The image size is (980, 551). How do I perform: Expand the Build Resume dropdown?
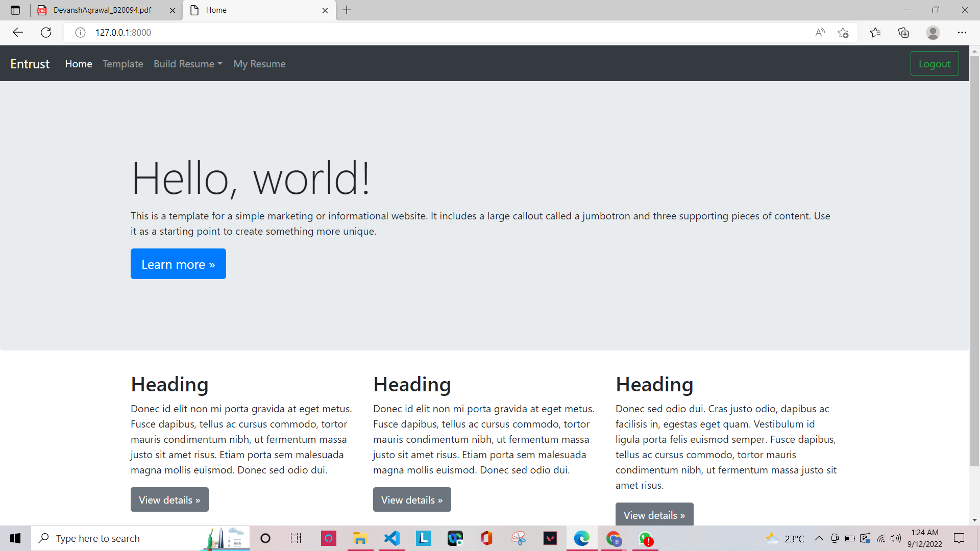[188, 64]
